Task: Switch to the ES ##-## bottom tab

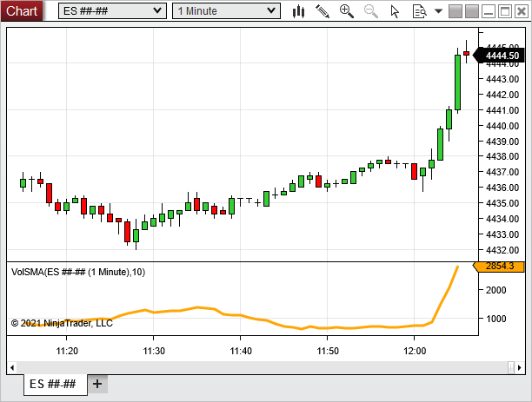Action: (54, 384)
